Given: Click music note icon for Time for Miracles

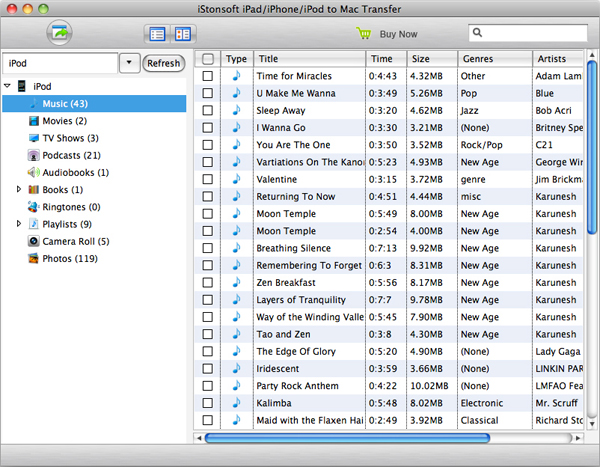Looking at the screenshot, I should 236,76.
